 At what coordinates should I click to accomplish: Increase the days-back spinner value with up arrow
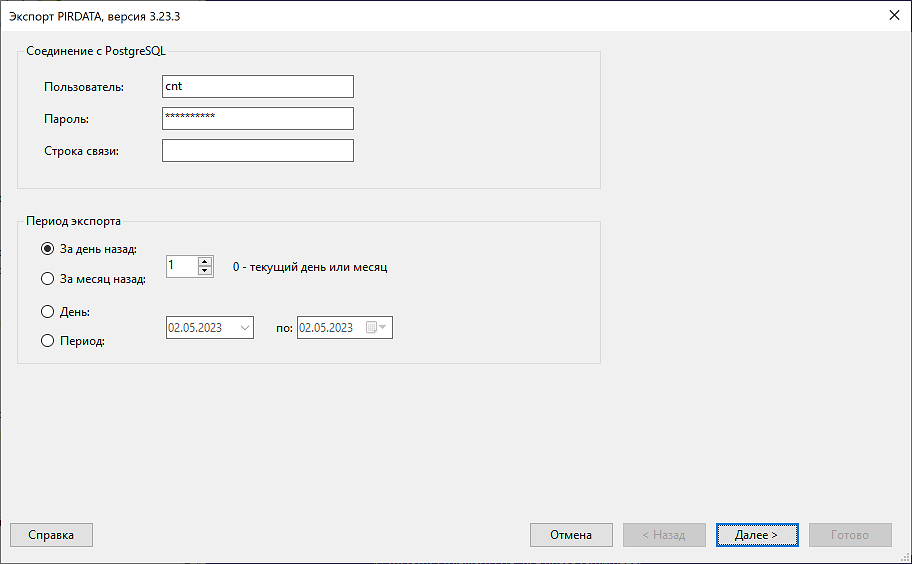[x=205, y=261]
